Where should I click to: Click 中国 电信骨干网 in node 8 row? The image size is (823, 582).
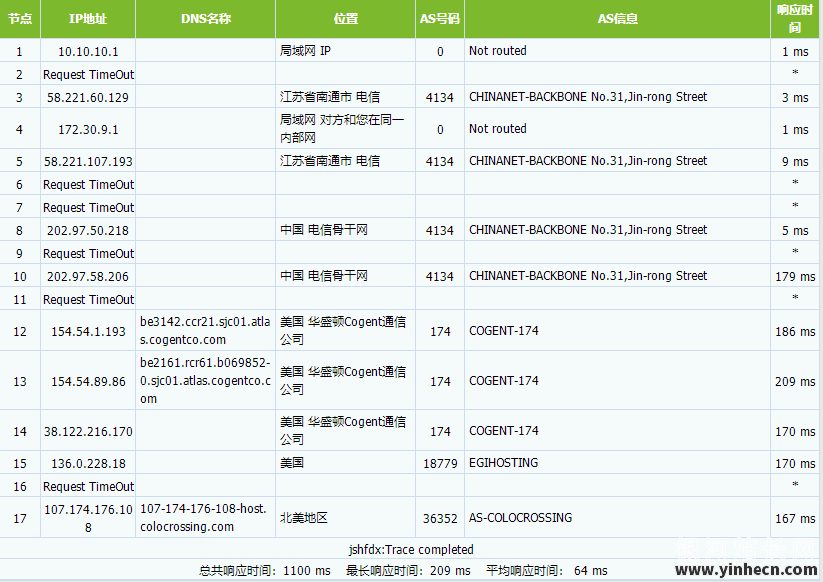pos(323,230)
